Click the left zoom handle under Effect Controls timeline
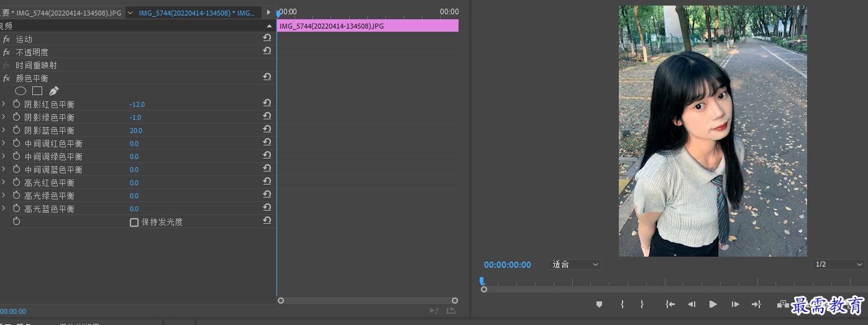868x325 pixels. (281, 300)
